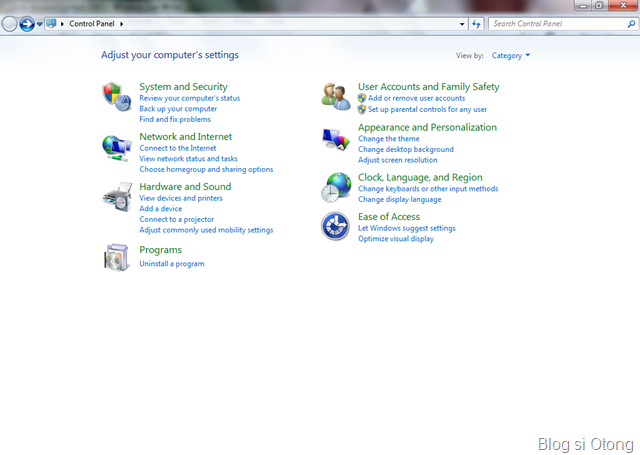Viewport: 640px width, 455px height.
Task: Click the shield icon beside Set up parental controls
Action: point(362,109)
